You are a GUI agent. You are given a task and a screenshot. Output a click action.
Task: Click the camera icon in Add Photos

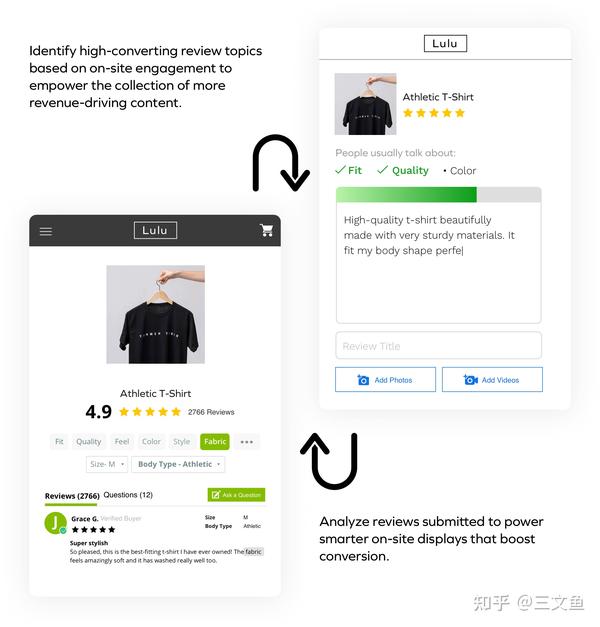click(363, 380)
